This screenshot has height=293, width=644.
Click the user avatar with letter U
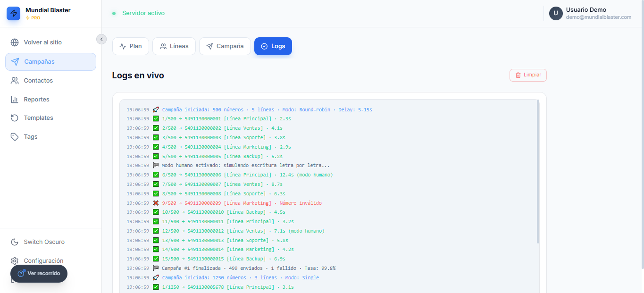point(556,13)
